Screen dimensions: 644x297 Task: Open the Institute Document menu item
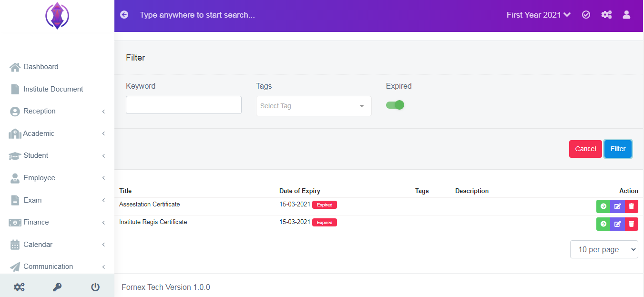coord(53,89)
